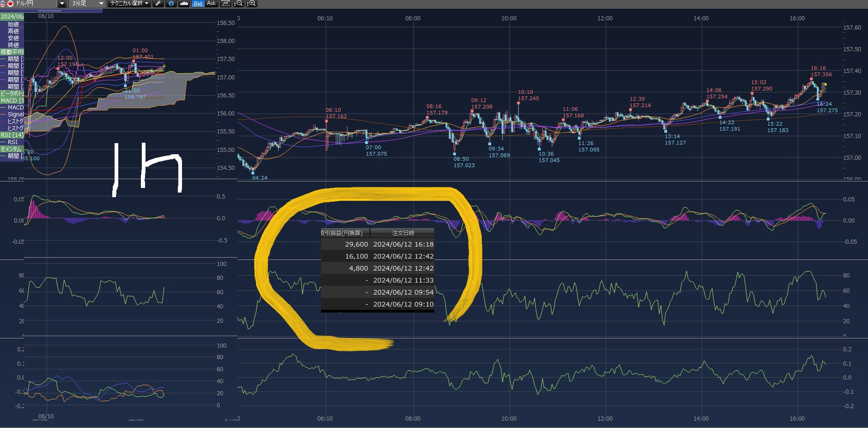The image size is (868, 428).
Task: Expand the テクニカル選択 menu
Action: coord(129,3)
